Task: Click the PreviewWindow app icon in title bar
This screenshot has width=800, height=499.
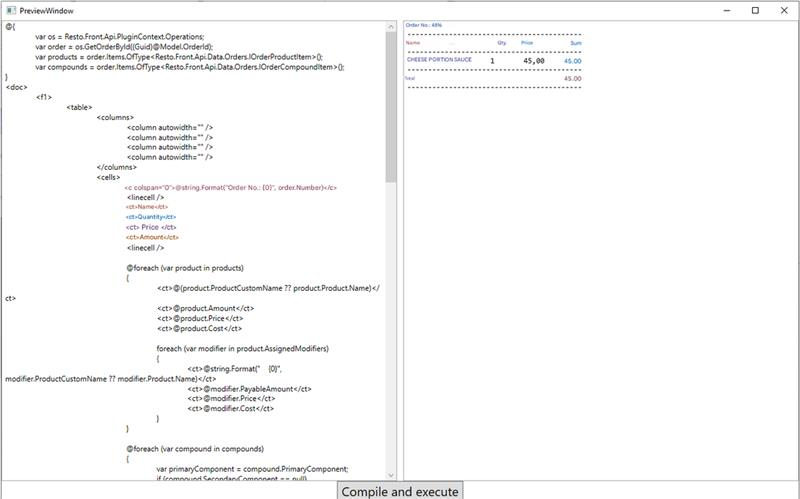Action: click(x=10, y=9)
